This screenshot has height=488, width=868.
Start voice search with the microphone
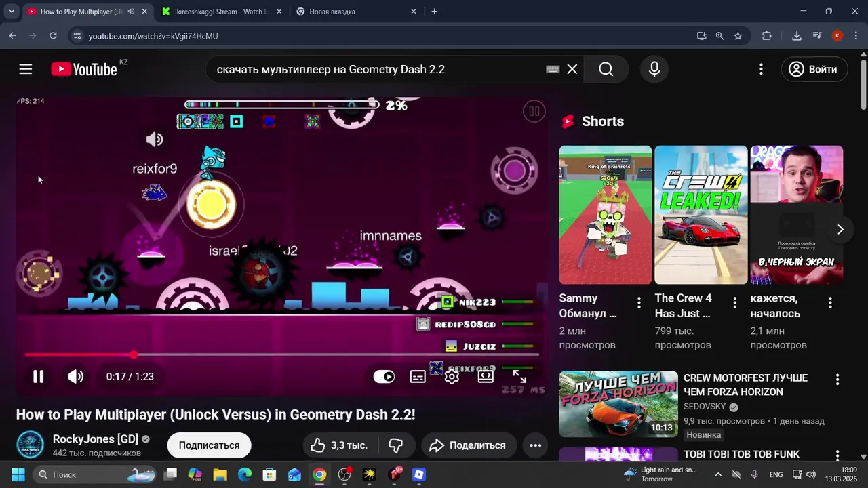[x=654, y=69]
